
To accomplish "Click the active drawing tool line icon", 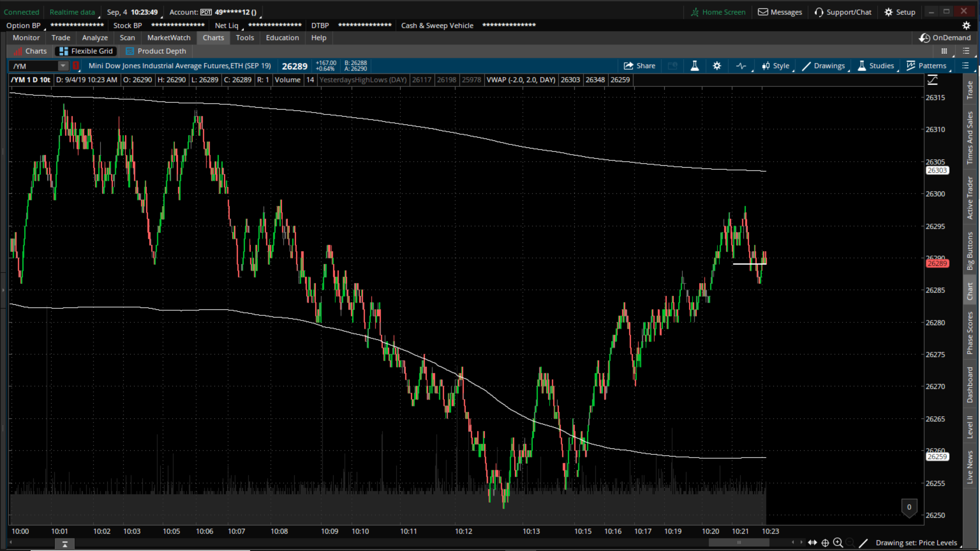I will pyautogui.click(x=864, y=543).
